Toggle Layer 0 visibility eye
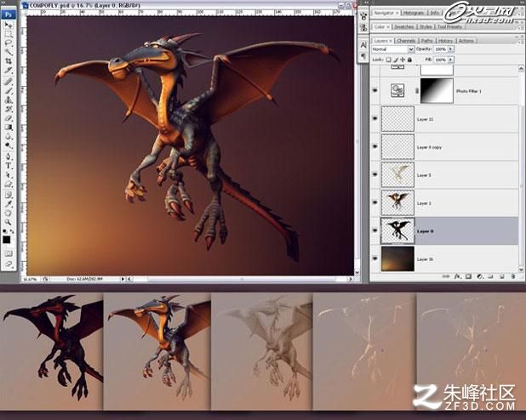 375,231
